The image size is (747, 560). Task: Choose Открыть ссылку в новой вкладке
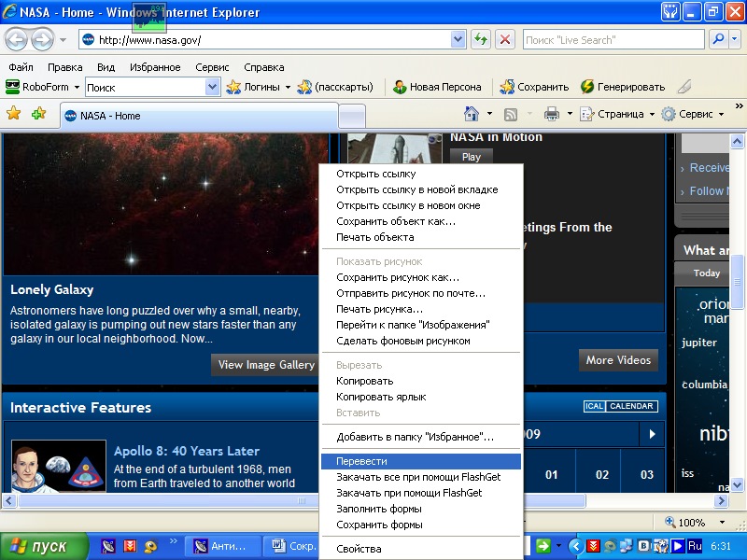tap(421, 189)
